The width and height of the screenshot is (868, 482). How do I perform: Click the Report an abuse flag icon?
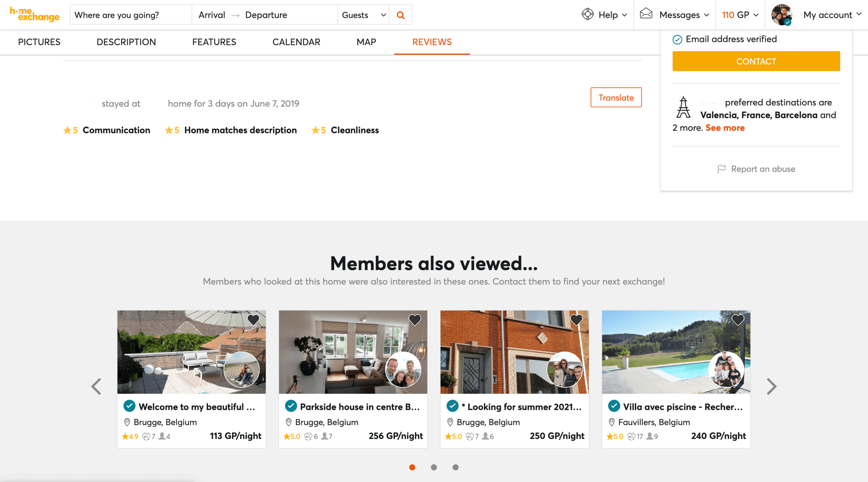(x=721, y=169)
